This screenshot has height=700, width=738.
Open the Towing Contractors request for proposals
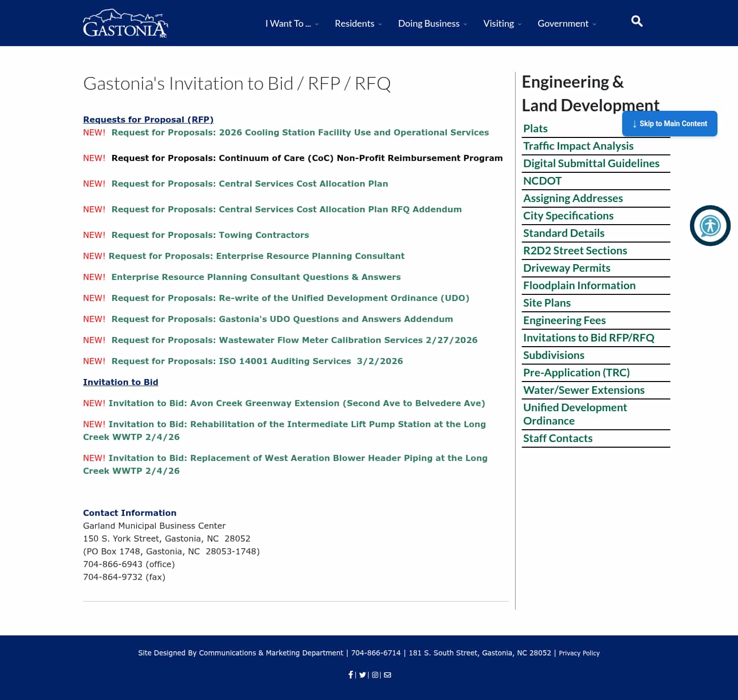(210, 235)
